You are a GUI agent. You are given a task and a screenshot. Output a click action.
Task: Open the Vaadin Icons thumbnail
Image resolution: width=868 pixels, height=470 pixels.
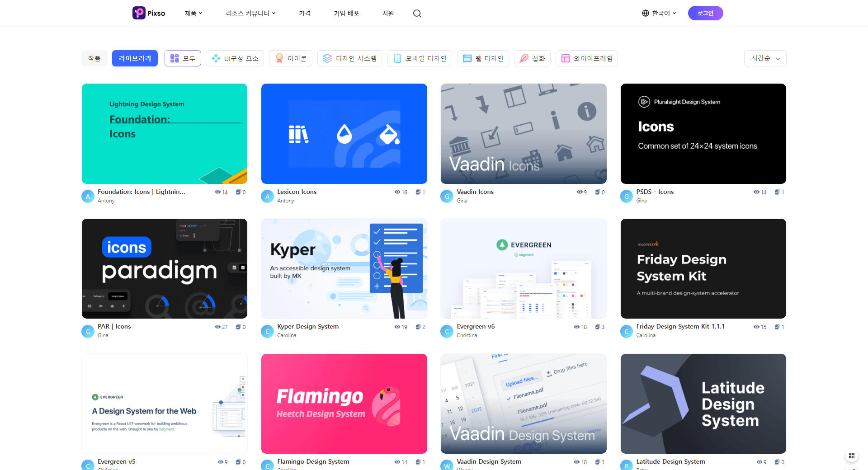(524, 134)
